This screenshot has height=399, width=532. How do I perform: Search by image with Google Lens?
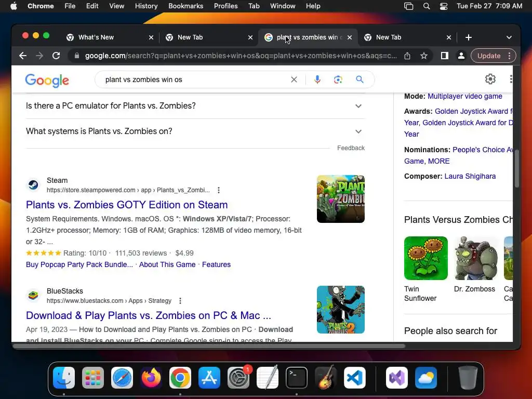pyautogui.click(x=338, y=79)
